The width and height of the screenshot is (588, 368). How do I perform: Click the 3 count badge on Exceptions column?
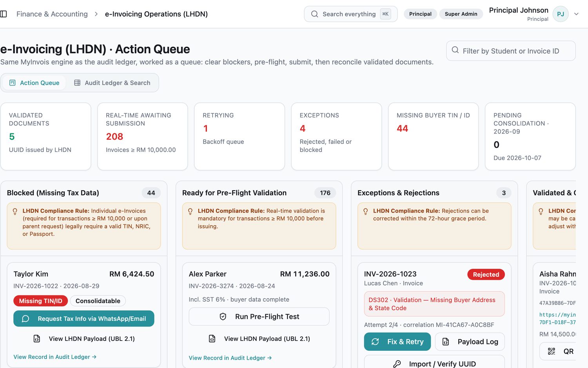click(504, 193)
